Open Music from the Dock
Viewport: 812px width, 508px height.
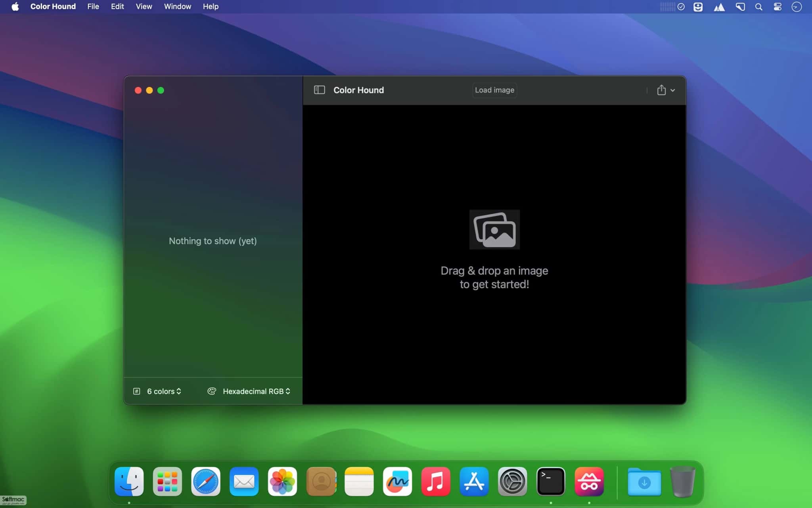pyautogui.click(x=436, y=481)
